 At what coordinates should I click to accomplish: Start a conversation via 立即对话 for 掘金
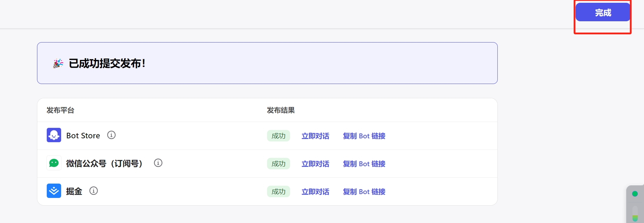click(315, 192)
